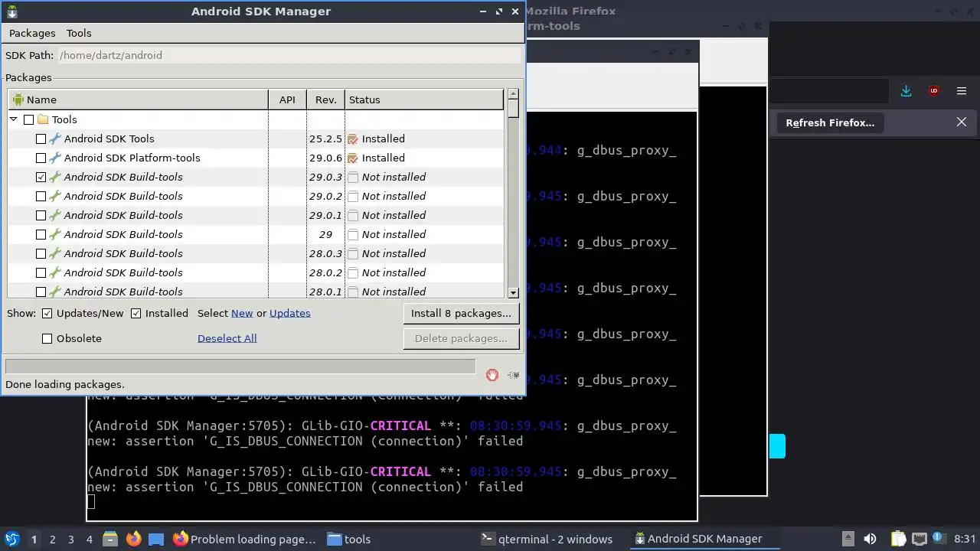Image resolution: width=980 pixels, height=551 pixels.
Task: Click the Rev. column header
Action: (325, 99)
